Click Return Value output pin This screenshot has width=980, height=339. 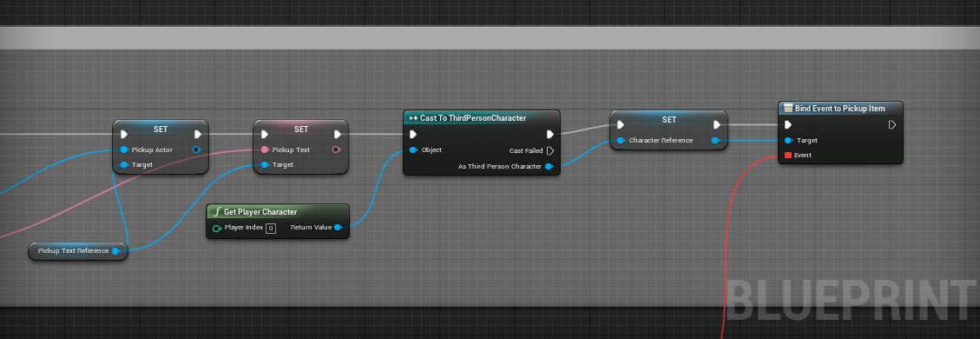[339, 228]
